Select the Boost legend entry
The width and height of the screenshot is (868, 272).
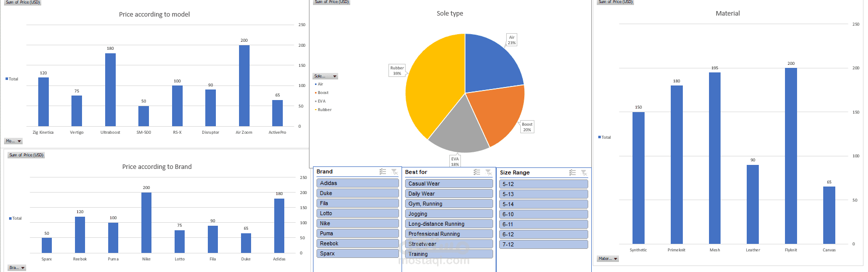pos(322,93)
